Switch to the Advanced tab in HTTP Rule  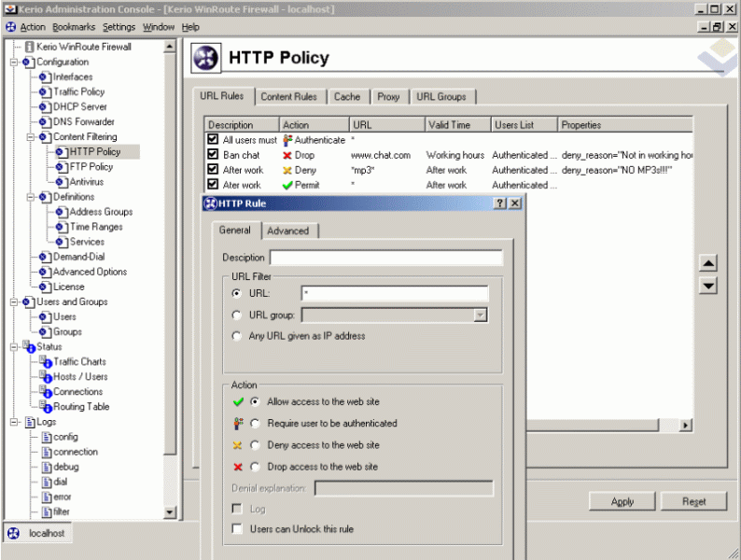288,231
